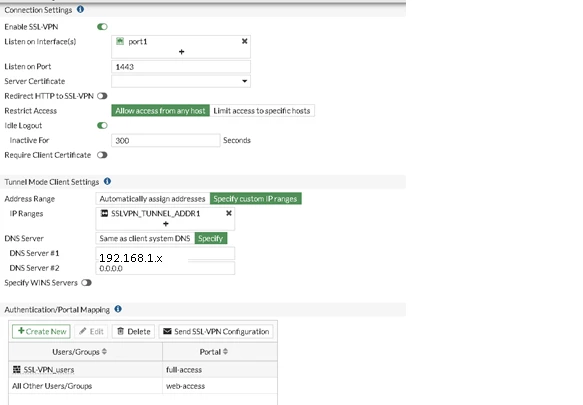Select Limit access to specific hosts

pyautogui.click(x=262, y=111)
